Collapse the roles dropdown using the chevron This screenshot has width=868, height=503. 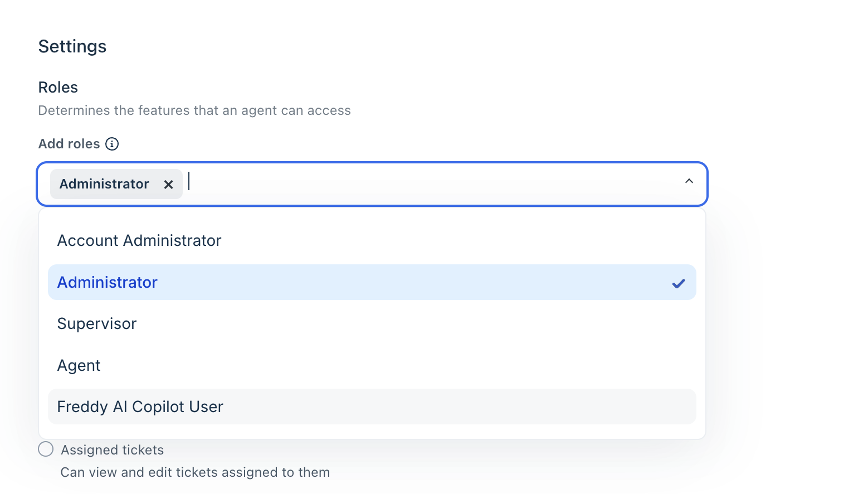click(x=689, y=181)
